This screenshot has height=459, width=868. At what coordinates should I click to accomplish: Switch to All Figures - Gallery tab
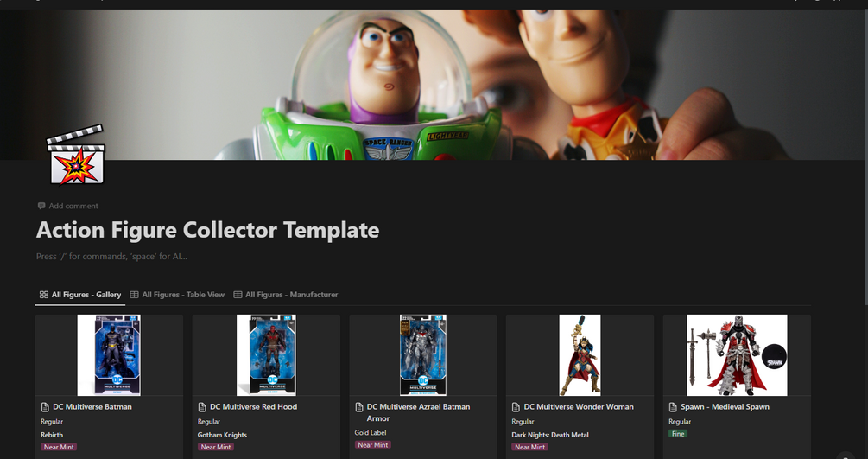coord(80,295)
